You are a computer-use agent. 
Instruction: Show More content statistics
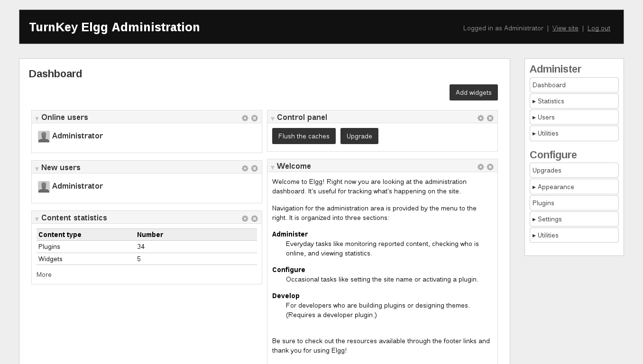44,275
